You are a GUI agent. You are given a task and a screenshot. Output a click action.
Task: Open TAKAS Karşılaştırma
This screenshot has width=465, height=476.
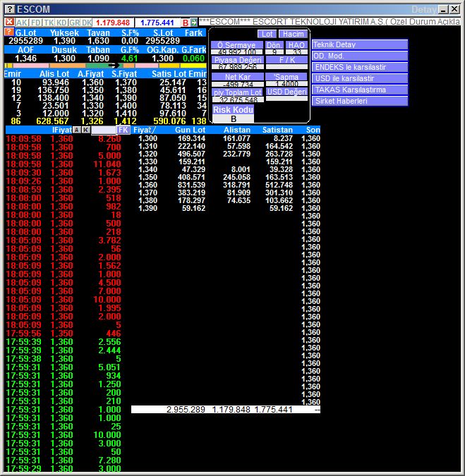(360, 90)
